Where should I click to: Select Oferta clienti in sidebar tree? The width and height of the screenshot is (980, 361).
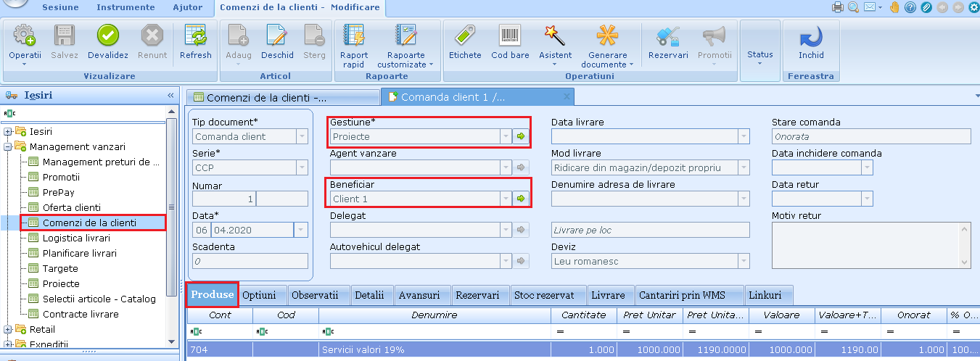(x=71, y=208)
